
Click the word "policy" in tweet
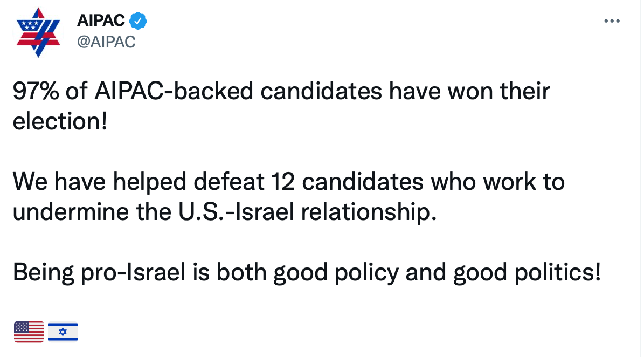(366, 273)
